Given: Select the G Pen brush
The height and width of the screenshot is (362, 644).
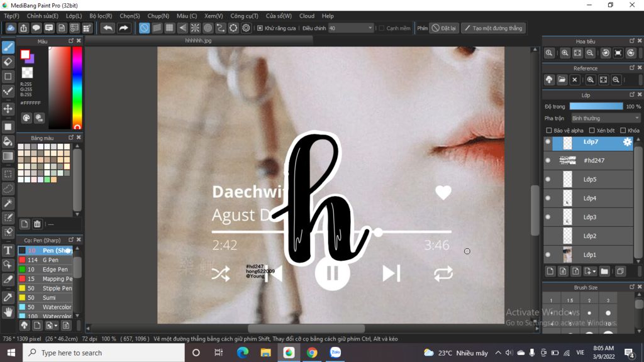Looking at the screenshot, I should [x=45, y=260].
